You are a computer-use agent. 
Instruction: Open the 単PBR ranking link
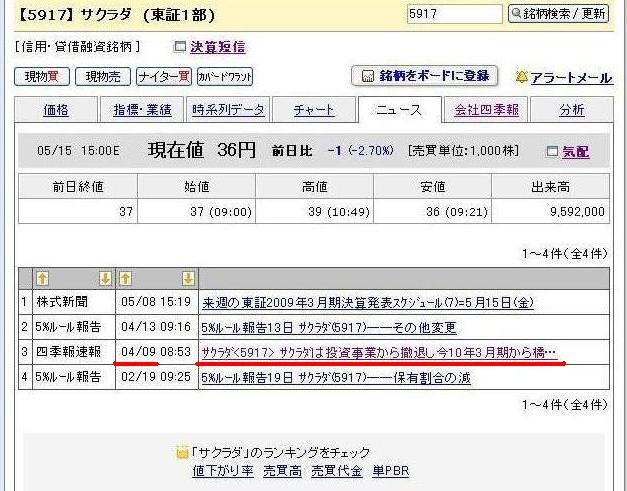[x=391, y=471]
